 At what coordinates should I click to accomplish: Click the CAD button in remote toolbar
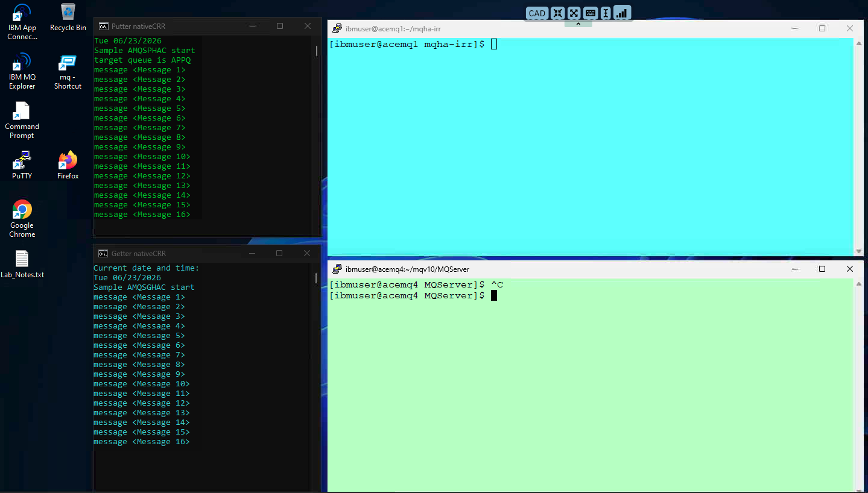[537, 13]
